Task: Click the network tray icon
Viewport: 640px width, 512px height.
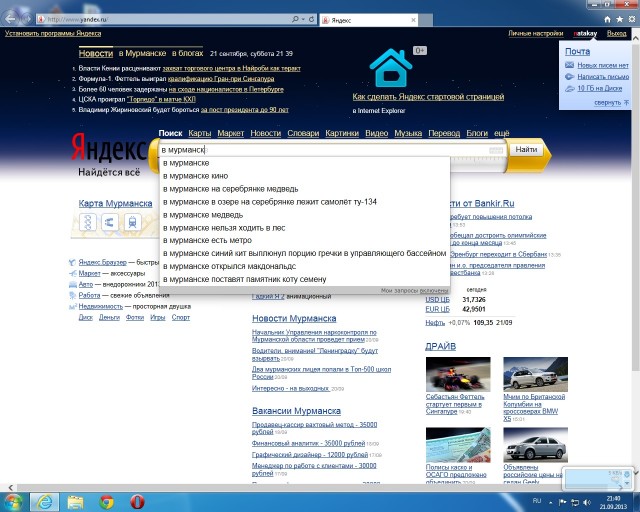Action: tap(575, 502)
